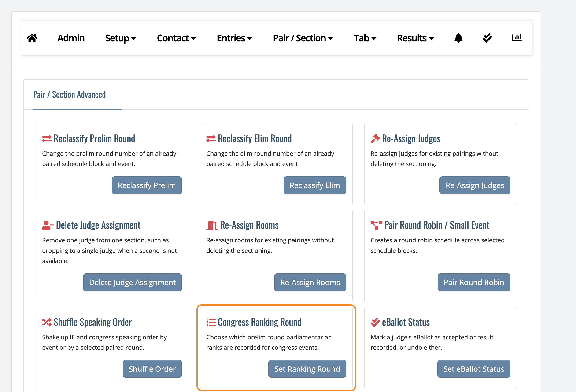Click the numbered list icon beside Congress Ranking Round
Image resolution: width=576 pixels, height=392 pixels.
click(x=211, y=322)
